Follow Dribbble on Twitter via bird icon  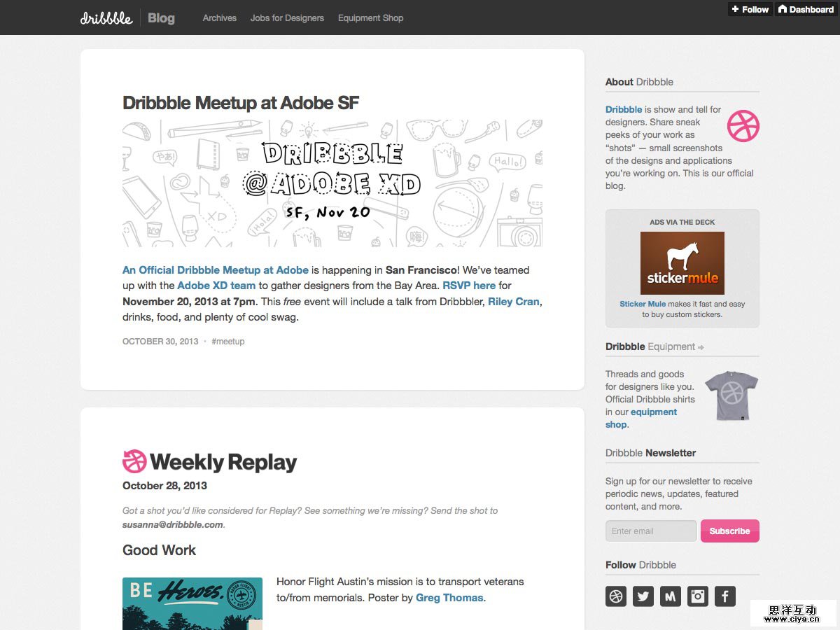tap(643, 596)
